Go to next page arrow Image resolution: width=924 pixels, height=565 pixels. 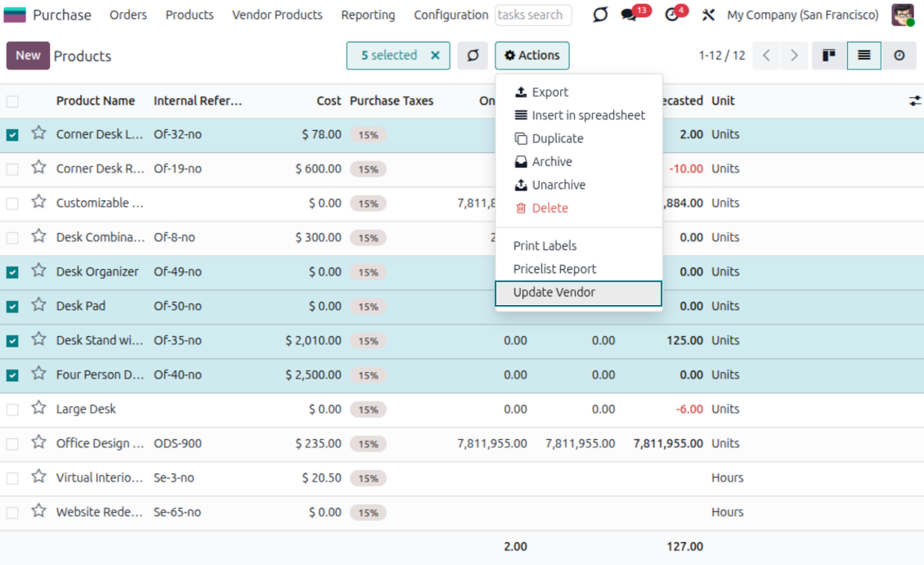[x=794, y=56]
